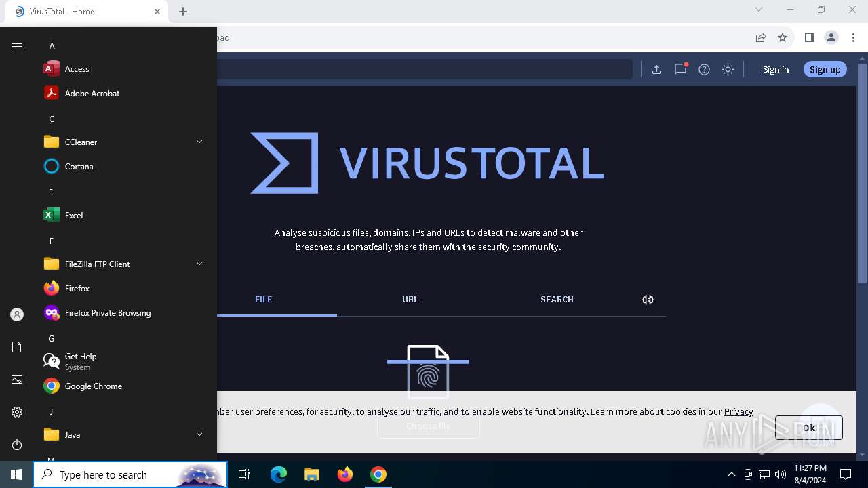Close the VirusTotal - Home tab
This screenshot has height=488, width=868.
pyautogui.click(x=157, y=12)
